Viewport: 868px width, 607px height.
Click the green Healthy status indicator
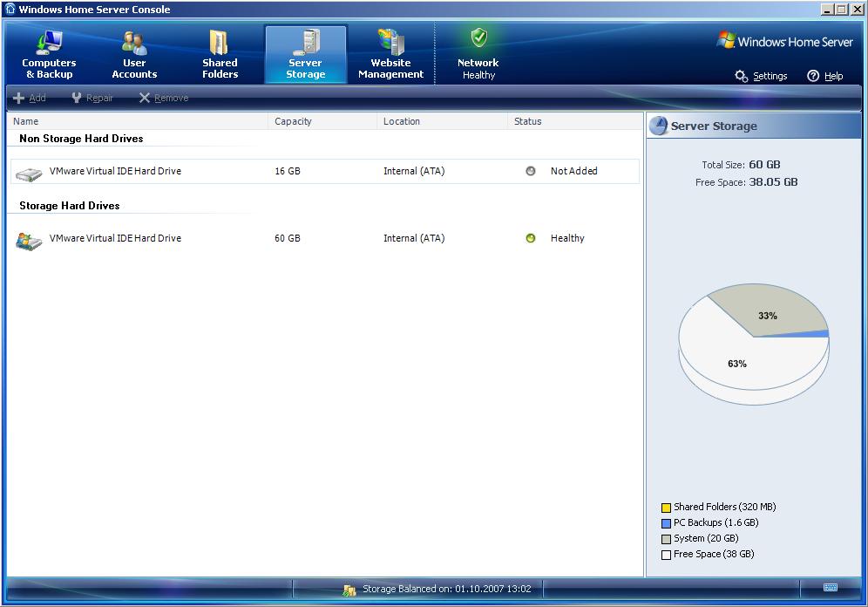click(531, 238)
